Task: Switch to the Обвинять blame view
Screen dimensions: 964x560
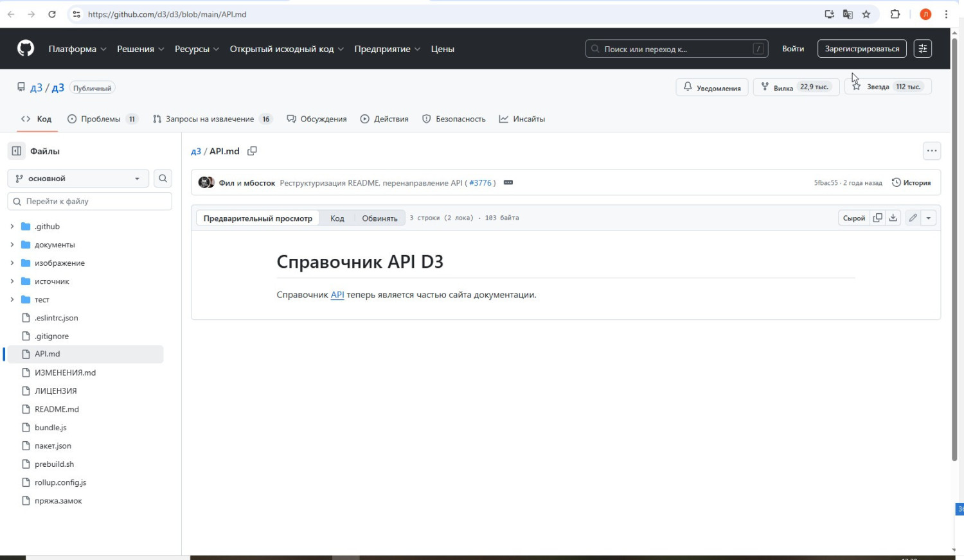Action: pyautogui.click(x=379, y=218)
